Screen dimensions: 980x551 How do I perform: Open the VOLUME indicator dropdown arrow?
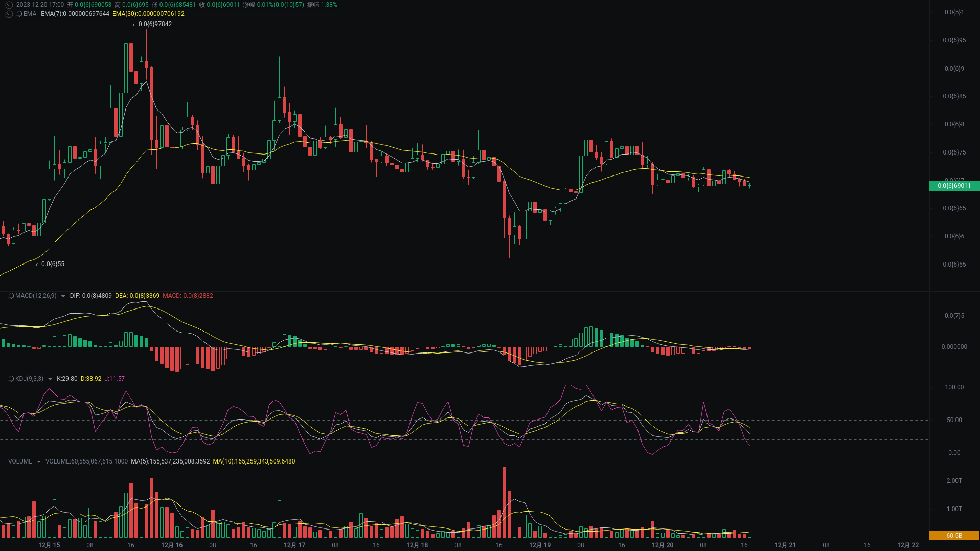(38, 461)
